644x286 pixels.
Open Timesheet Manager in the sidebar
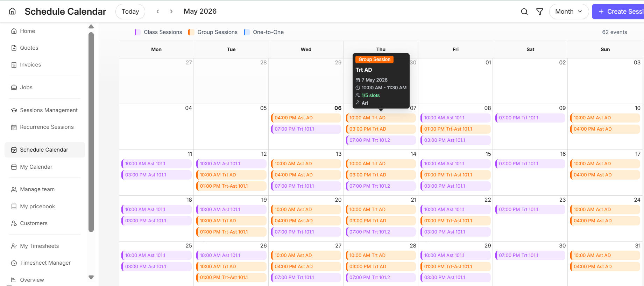pos(45,263)
